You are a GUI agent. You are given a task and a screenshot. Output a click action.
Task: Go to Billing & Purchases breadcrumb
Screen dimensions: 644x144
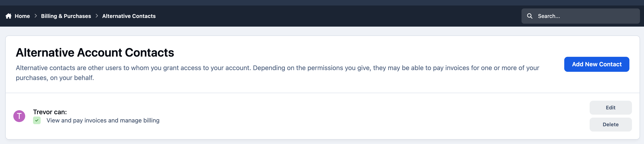point(66,16)
